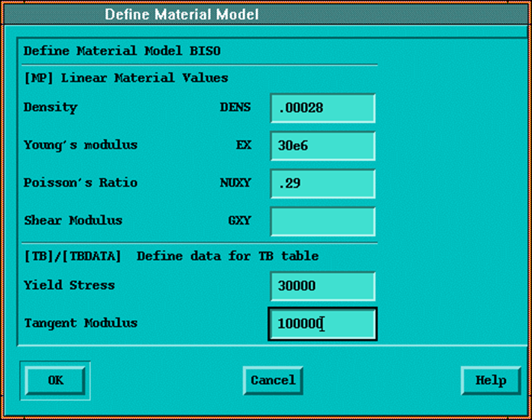Click the 'Shear Modulus' label
The width and height of the screenshot is (532, 420).
click(x=73, y=221)
